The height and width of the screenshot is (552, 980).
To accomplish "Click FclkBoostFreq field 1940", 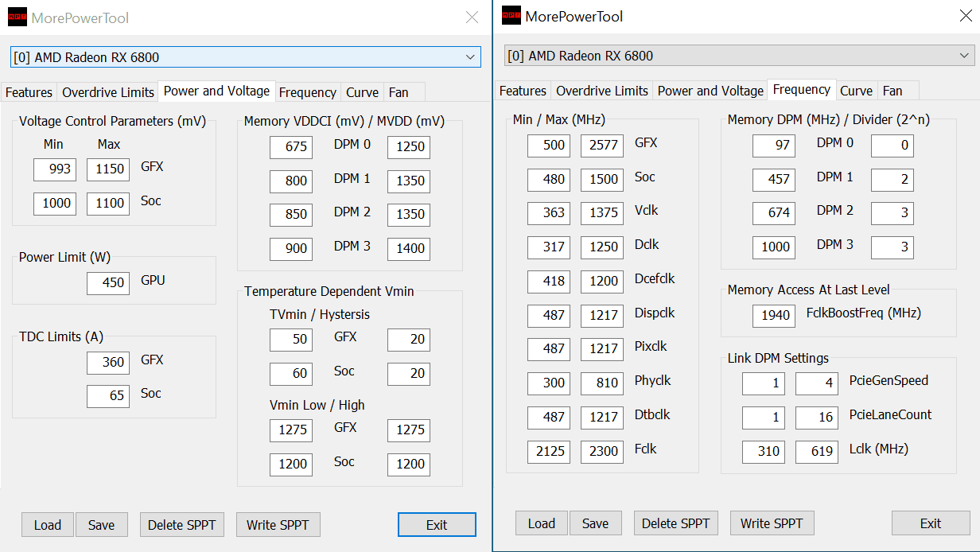I will [x=774, y=316].
